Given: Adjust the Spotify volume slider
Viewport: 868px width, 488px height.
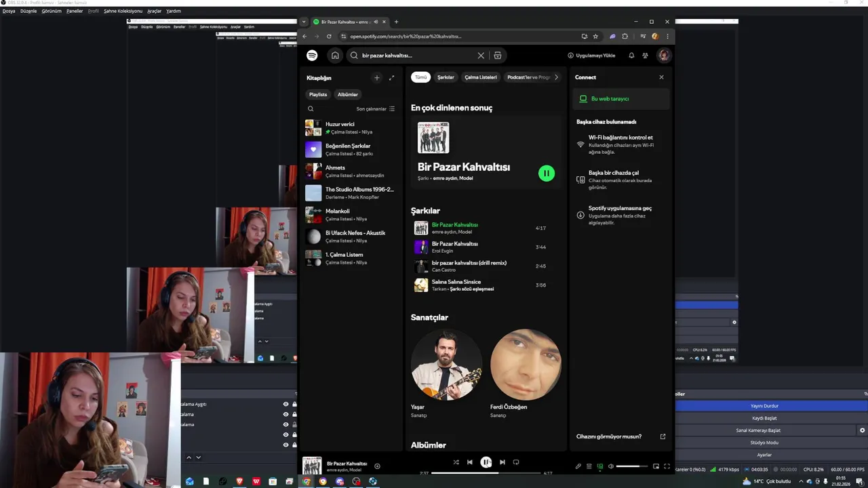Looking at the screenshot, I should 631,466.
